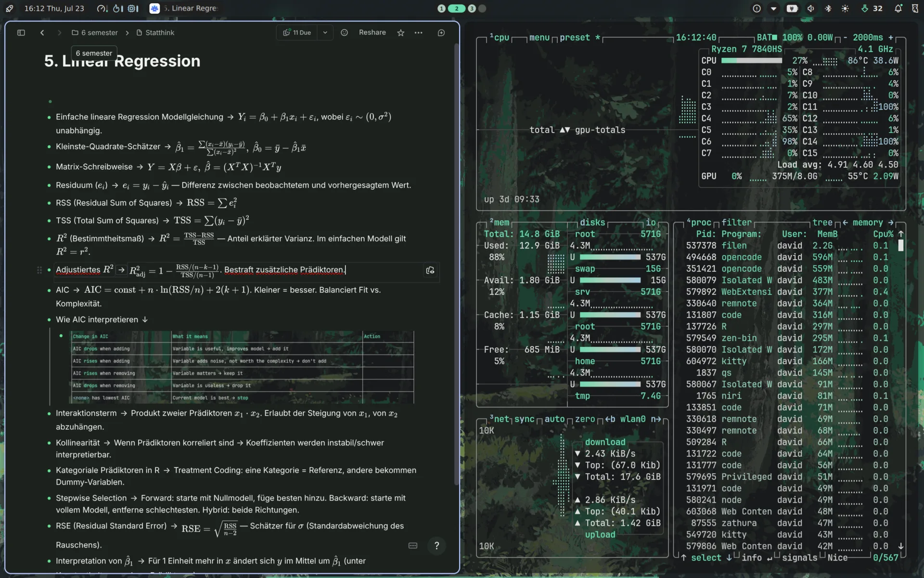This screenshot has width=924, height=578.
Task: Switch to workspace 1 indicator
Action: (441, 8)
